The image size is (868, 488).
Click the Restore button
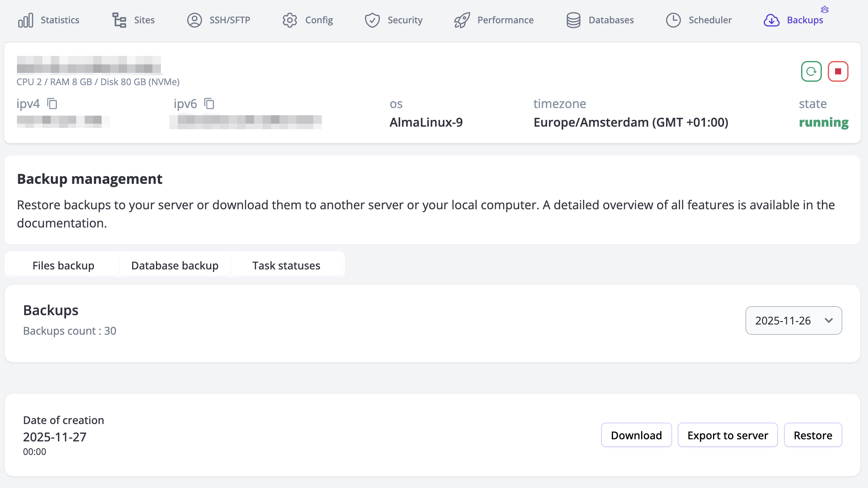tap(813, 435)
